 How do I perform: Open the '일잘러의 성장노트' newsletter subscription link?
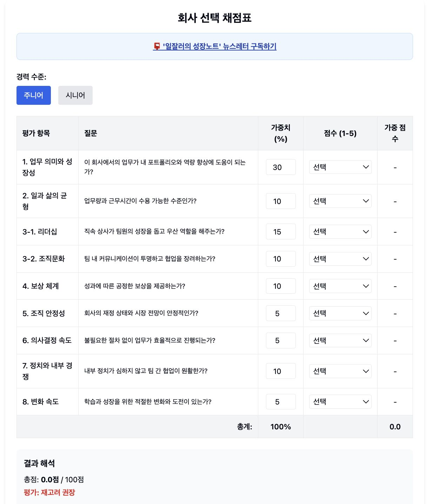pyautogui.click(x=219, y=46)
